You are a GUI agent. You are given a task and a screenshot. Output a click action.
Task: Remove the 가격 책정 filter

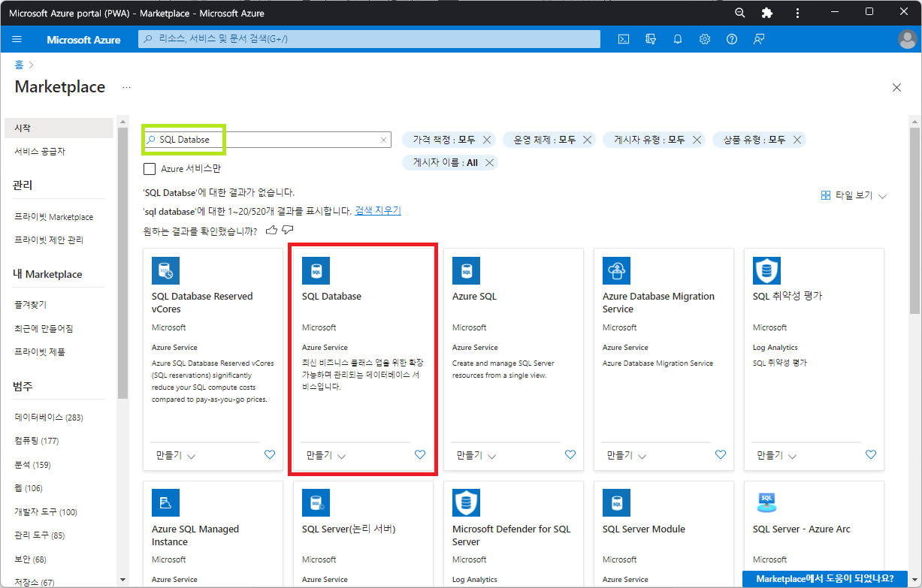click(x=487, y=140)
